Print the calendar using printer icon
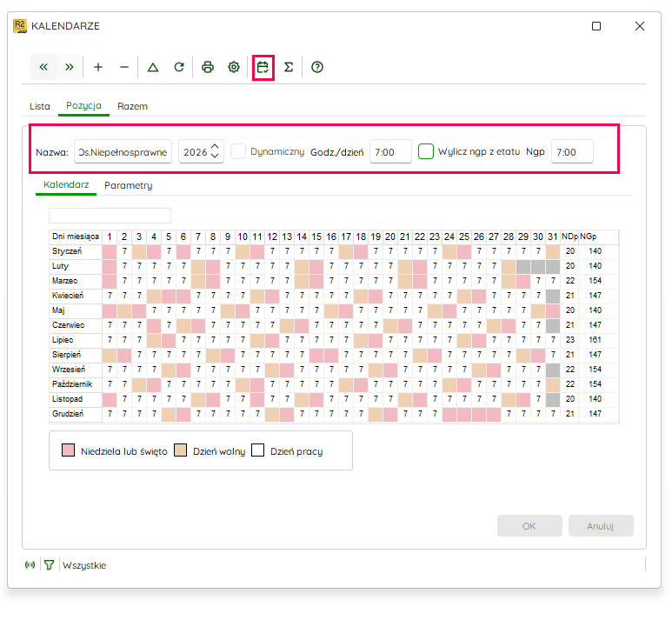672x620 pixels. coord(208,67)
